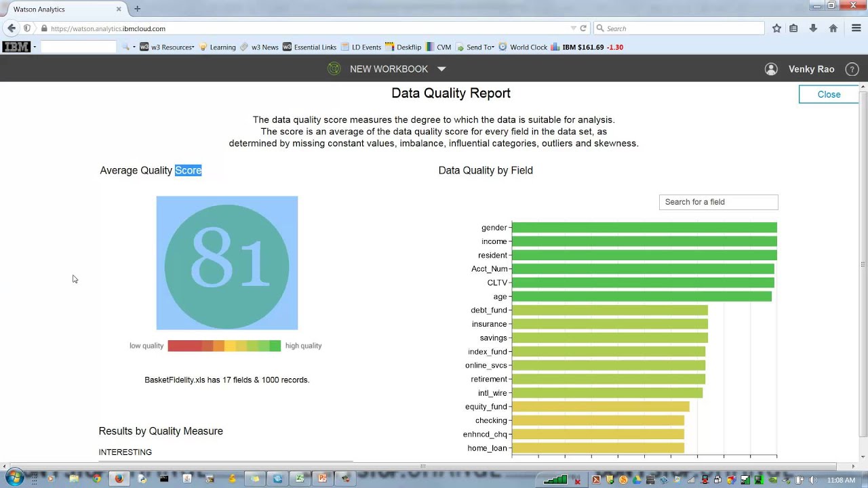Click the low to high quality color scale
The height and width of the screenshot is (488, 868).
(x=224, y=346)
